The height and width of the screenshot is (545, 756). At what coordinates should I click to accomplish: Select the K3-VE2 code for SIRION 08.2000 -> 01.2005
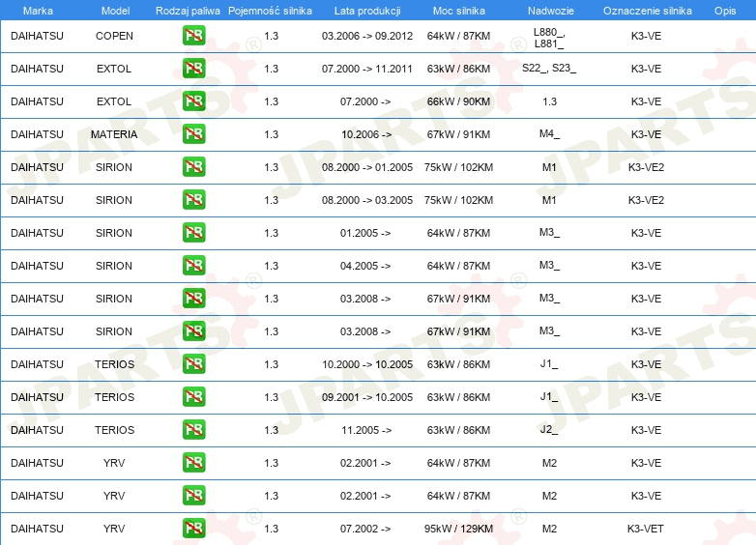pyautogui.click(x=646, y=167)
